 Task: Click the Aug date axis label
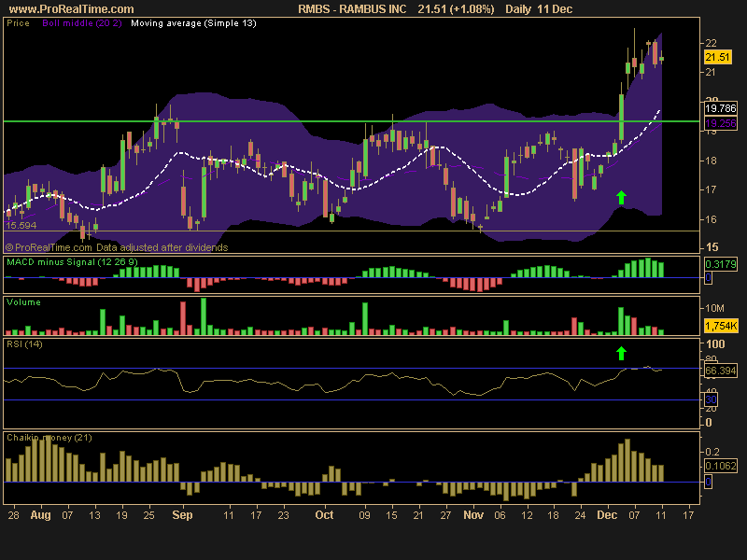click(40, 515)
